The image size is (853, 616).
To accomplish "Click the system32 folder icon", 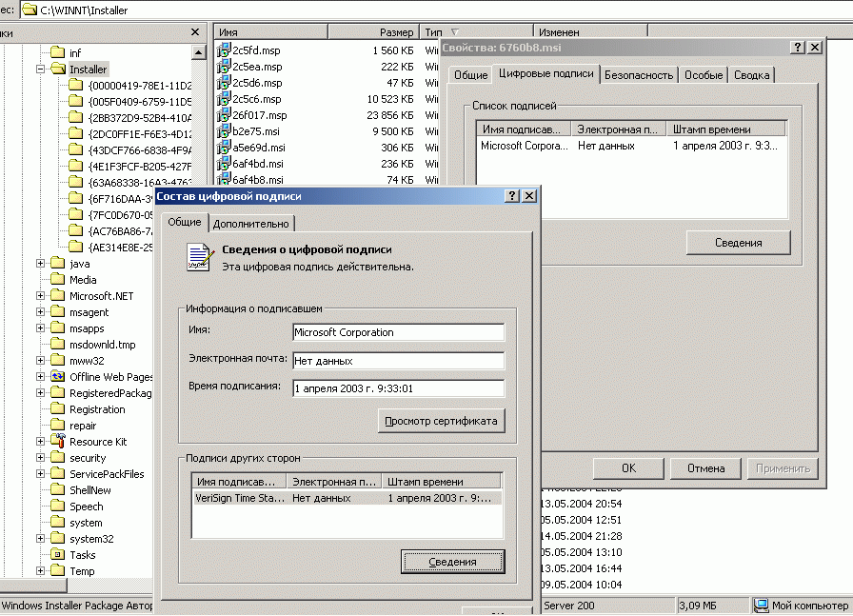I will [x=58, y=538].
